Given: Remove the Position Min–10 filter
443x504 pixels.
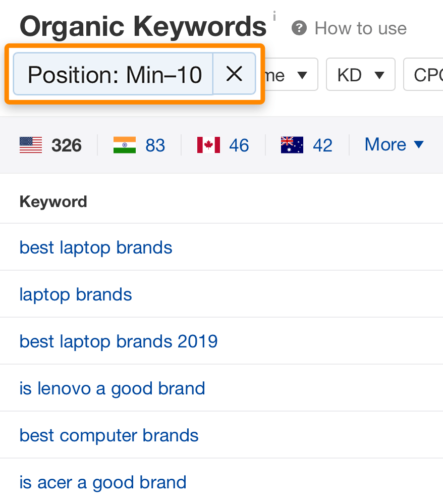Looking at the screenshot, I should pyautogui.click(x=234, y=74).
